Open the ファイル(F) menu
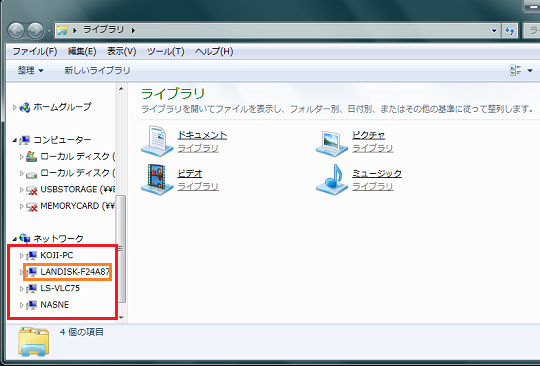Image resolution: width=540 pixels, height=366 pixels. pos(34,52)
